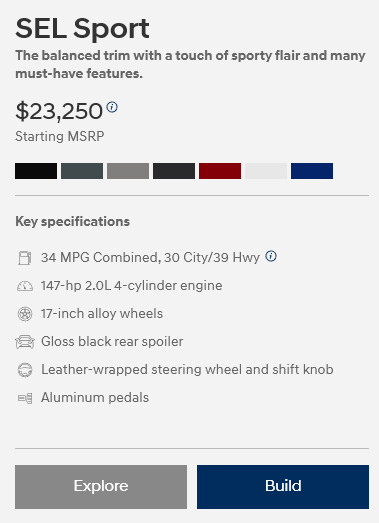Click the alloy wheel icon

(x=25, y=314)
